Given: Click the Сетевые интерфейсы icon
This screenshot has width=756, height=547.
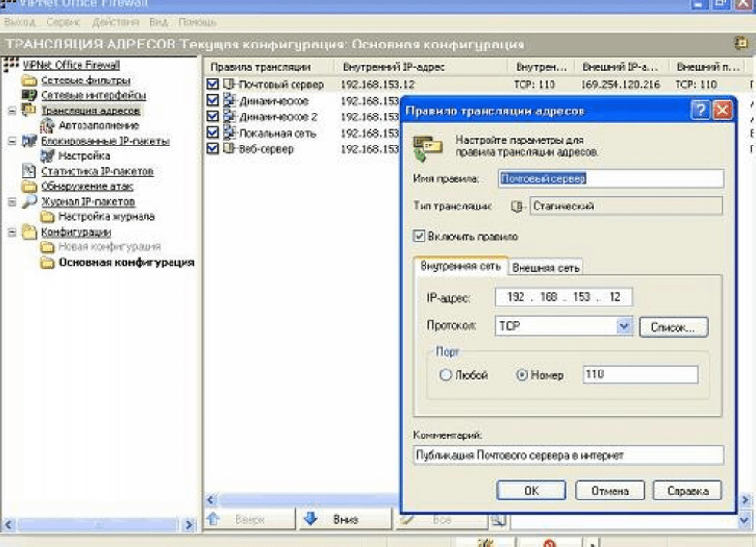Looking at the screenshot, I should coord(29,95).
